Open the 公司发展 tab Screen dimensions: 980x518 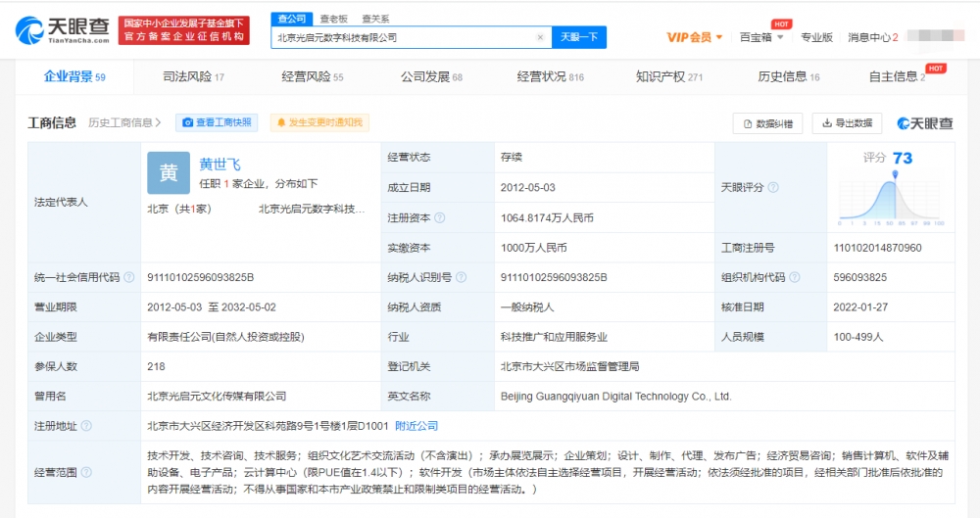[x=431, y=76]
